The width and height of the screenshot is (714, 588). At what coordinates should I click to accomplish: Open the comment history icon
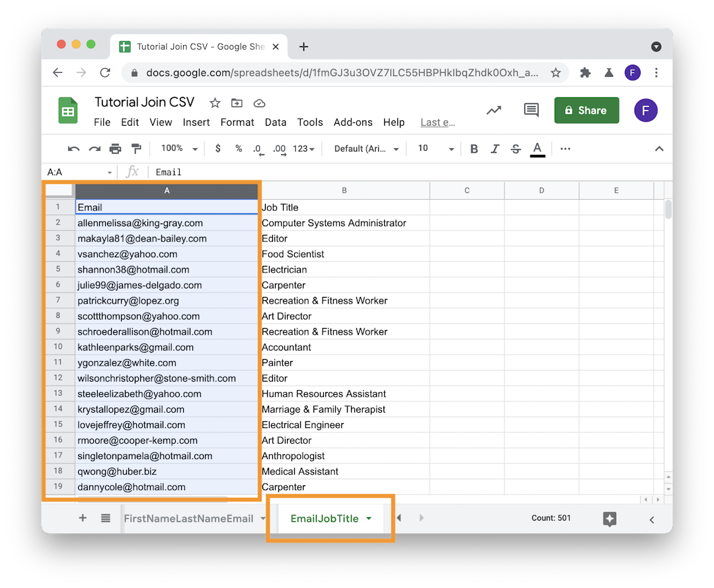[531, 110]
